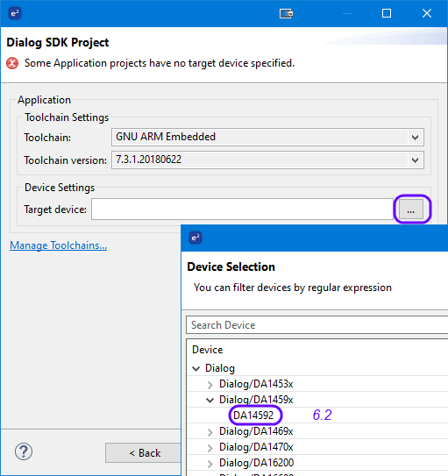This screenshot has height=476, width=448.
Task: Click the Dialog root row label
Action: (x=220, y=368)
